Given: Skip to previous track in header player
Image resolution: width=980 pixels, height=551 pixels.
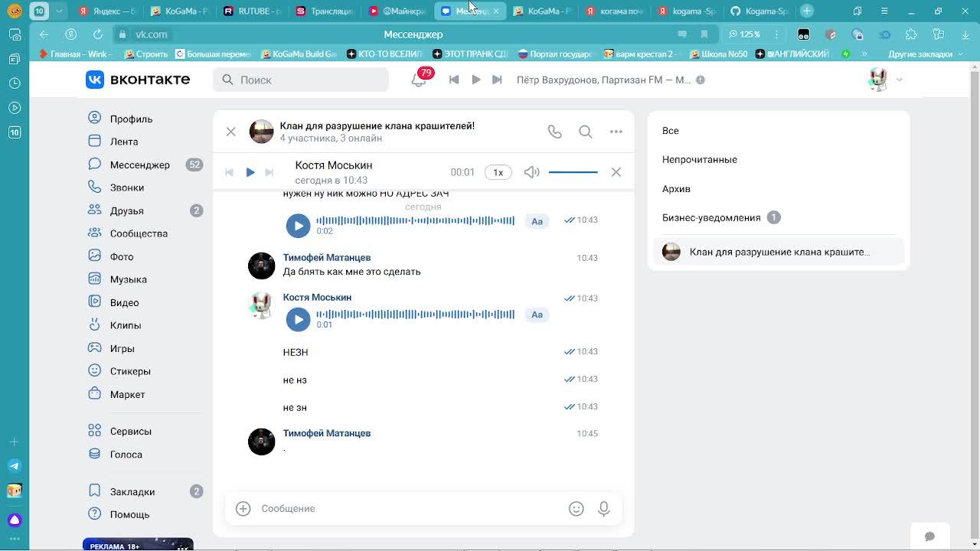Looking at the screenshot, I should pyautogui.click(x=453, y=80).
